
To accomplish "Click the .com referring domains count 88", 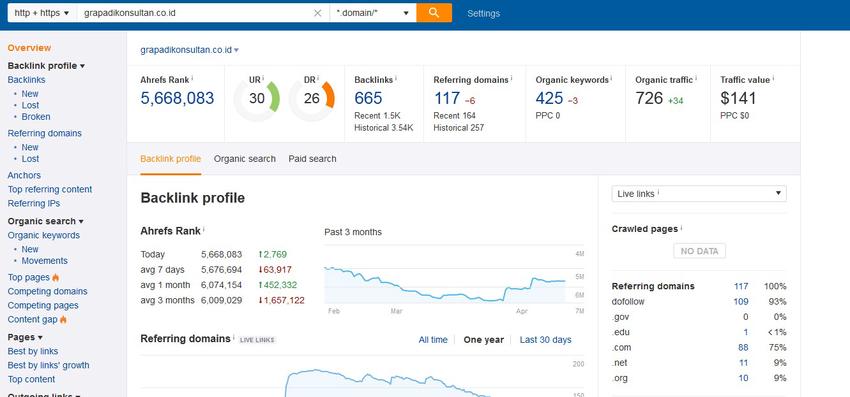I will pyautogui.click(x=743, y=347).
